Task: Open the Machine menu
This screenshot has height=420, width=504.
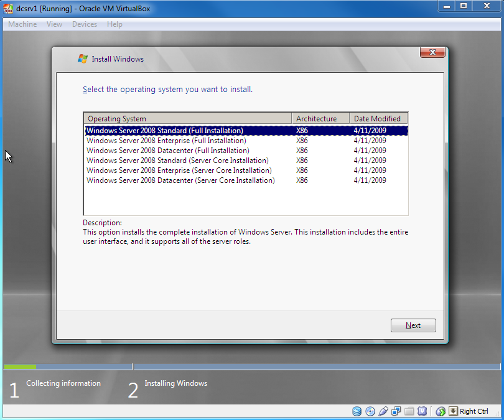Action: point(22,24)
